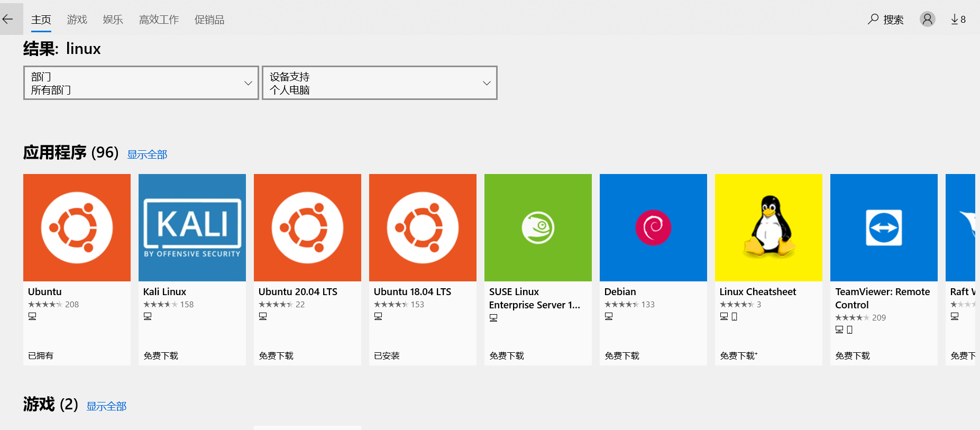
Task: Click 免费下载 under SUSE Linux Enterprise
Action: pyautogui.click(x=507, y=356)
